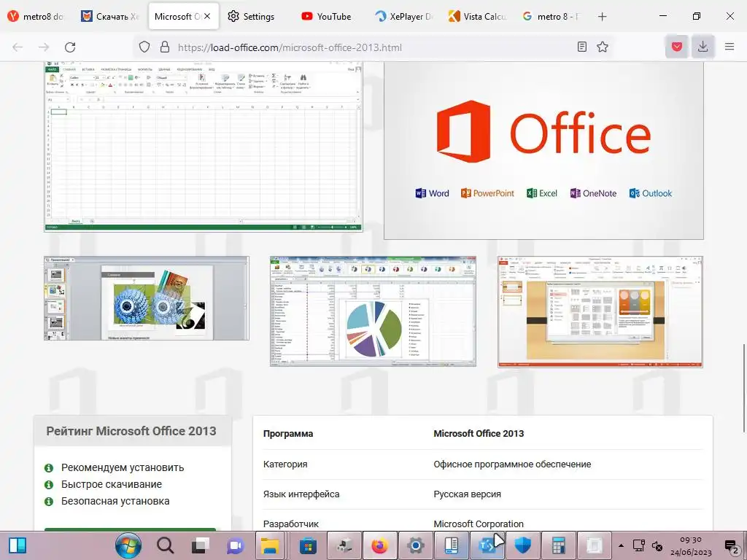
Task: Open the Firefox application menu
Action: point(729,47)
